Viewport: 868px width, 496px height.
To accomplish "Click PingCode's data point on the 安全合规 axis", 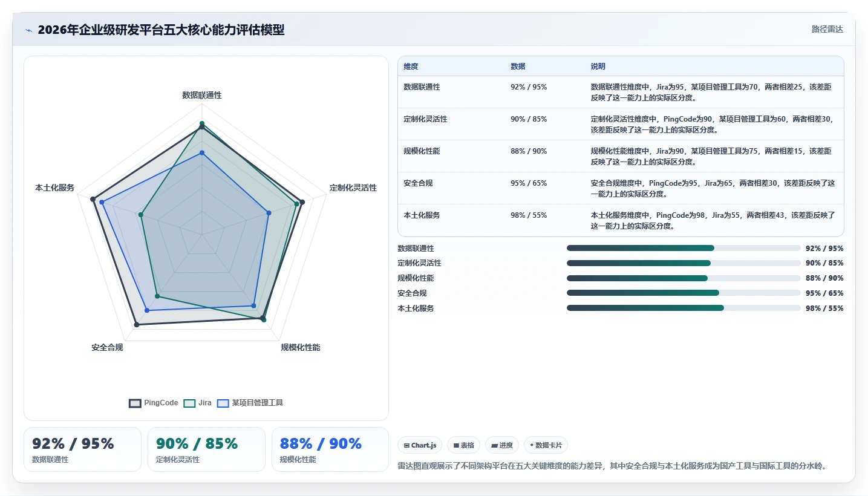I will [137, 325].
